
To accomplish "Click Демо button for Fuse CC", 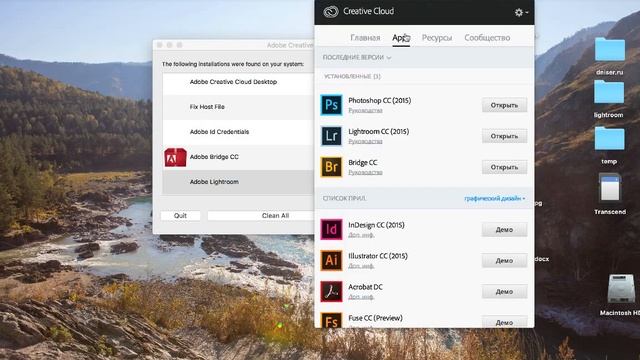I will click(x=504, y=322).
